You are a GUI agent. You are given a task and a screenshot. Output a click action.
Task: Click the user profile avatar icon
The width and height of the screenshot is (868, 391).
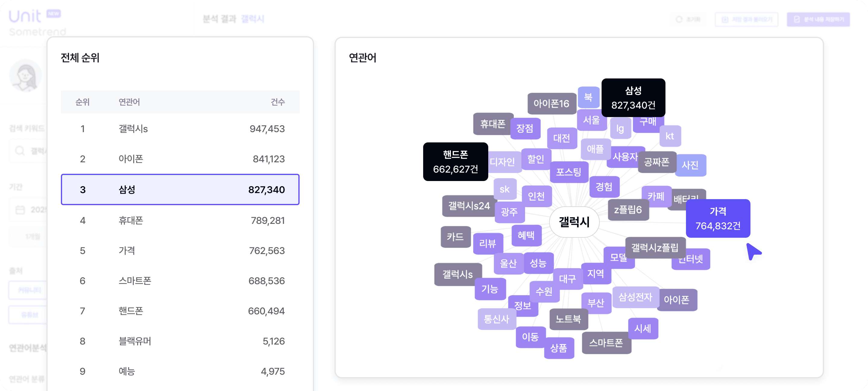[26, 75]
